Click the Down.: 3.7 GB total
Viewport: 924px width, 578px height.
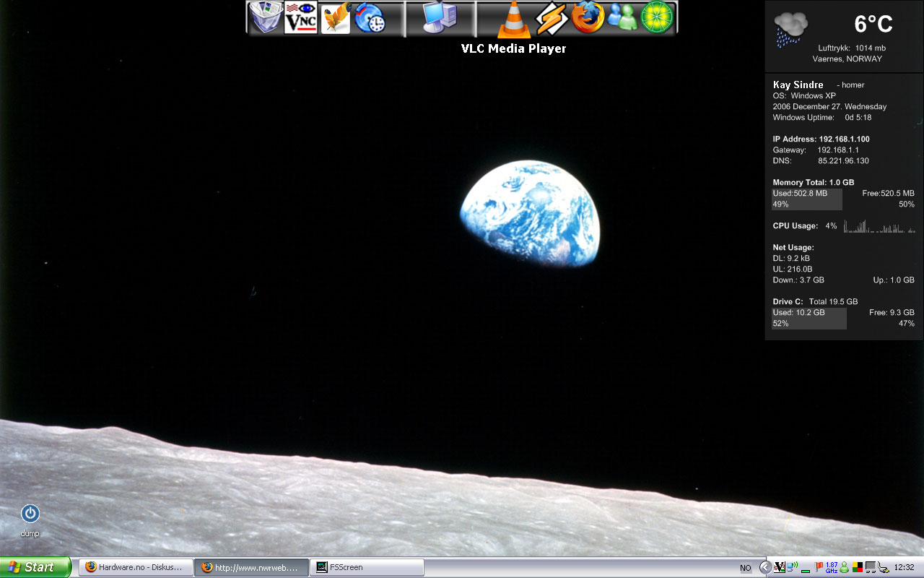[798, 280]
